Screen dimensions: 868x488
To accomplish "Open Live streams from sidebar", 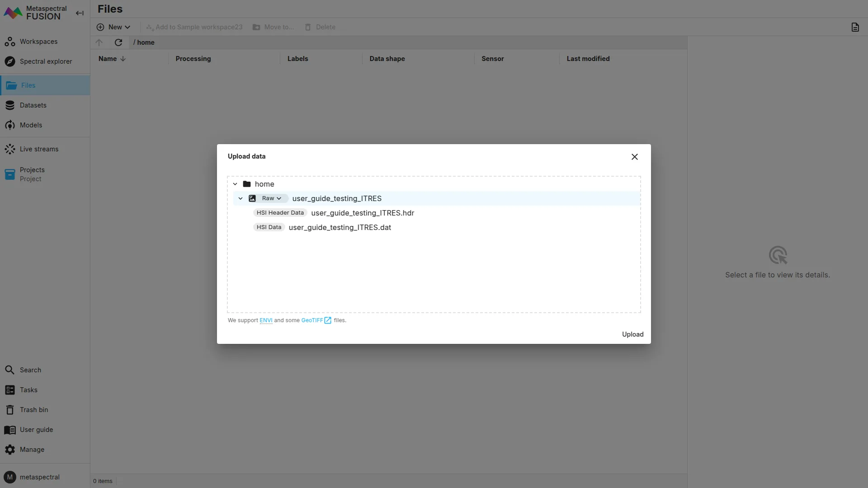I will [x=39, y=149].
